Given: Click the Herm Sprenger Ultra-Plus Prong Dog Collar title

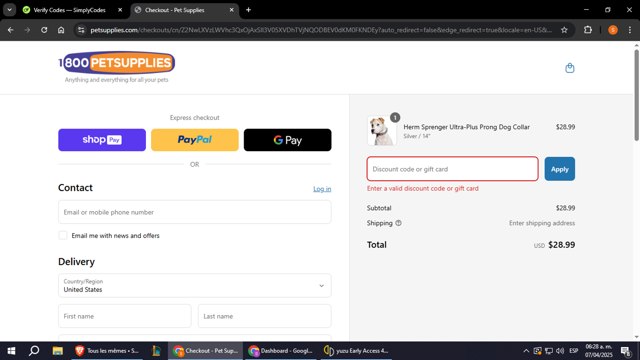Looking at the screenshot, I should (x=467, y=127).
